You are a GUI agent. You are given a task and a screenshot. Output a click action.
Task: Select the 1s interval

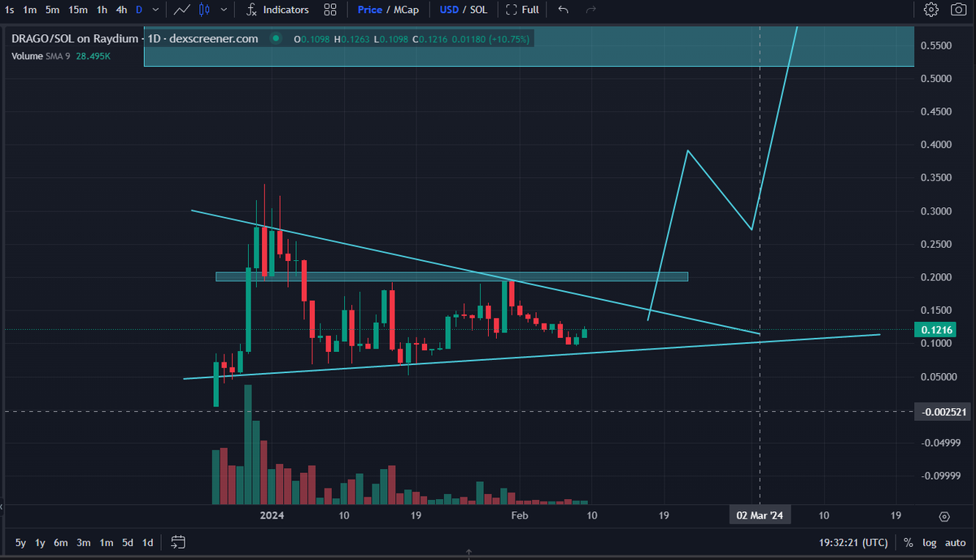click(x=9, y=10)
